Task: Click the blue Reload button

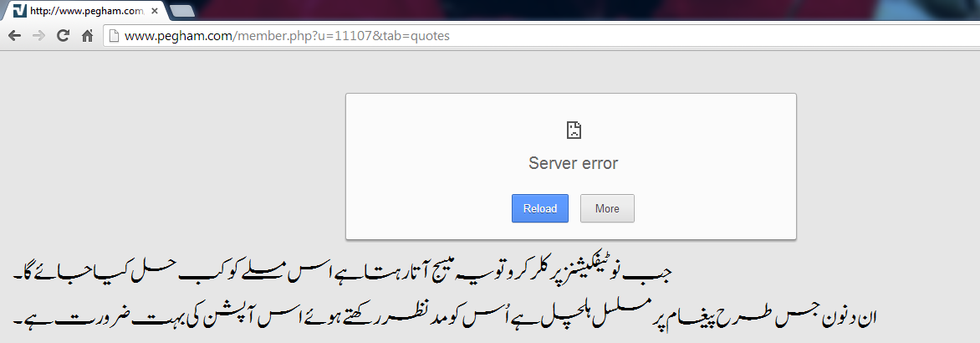Action: pyautogui.click(x=540, y=208)
